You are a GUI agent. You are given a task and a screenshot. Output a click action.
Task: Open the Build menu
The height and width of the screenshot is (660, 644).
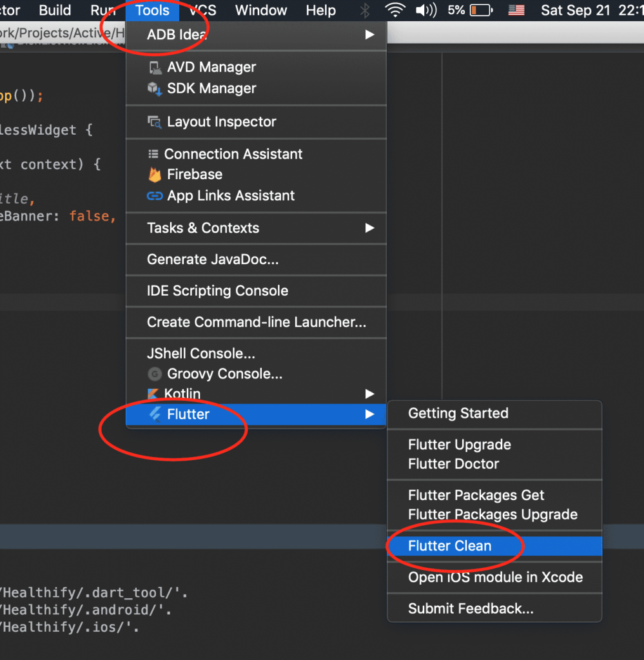[x=55, y=10]
